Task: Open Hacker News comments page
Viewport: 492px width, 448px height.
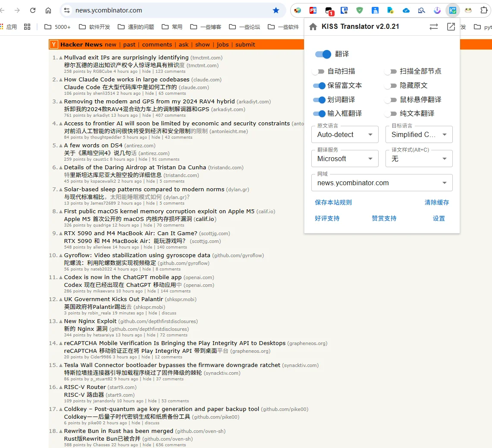Action: [157, 44]
